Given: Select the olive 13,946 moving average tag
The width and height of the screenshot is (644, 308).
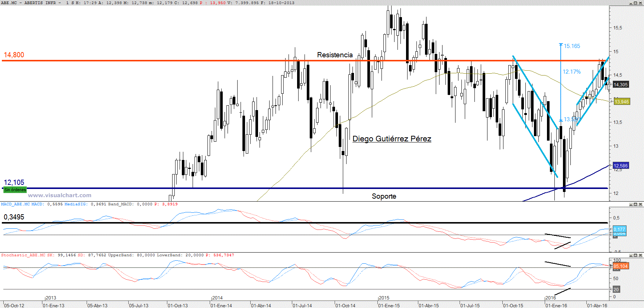Looking at the screenshot, I should click(x=621, y=102).
